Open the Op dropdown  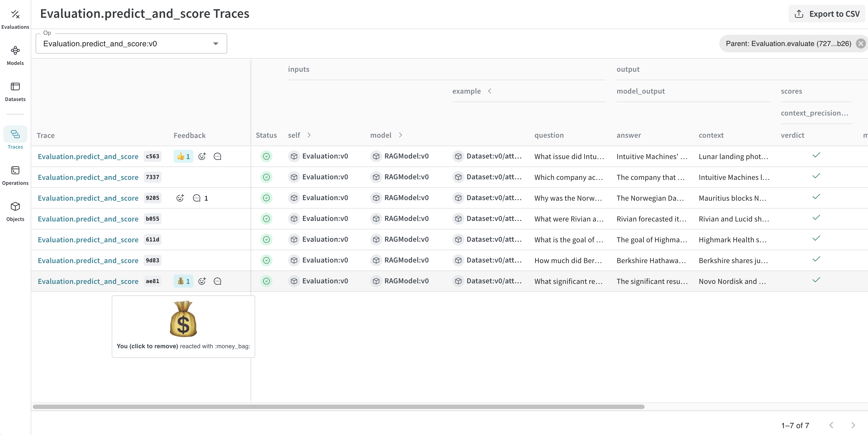click(216, 44)
